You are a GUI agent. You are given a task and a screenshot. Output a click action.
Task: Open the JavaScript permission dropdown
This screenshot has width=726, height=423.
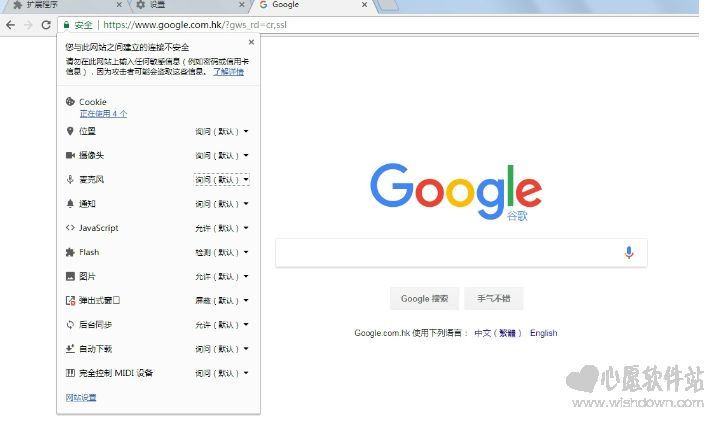click(221, 228)
